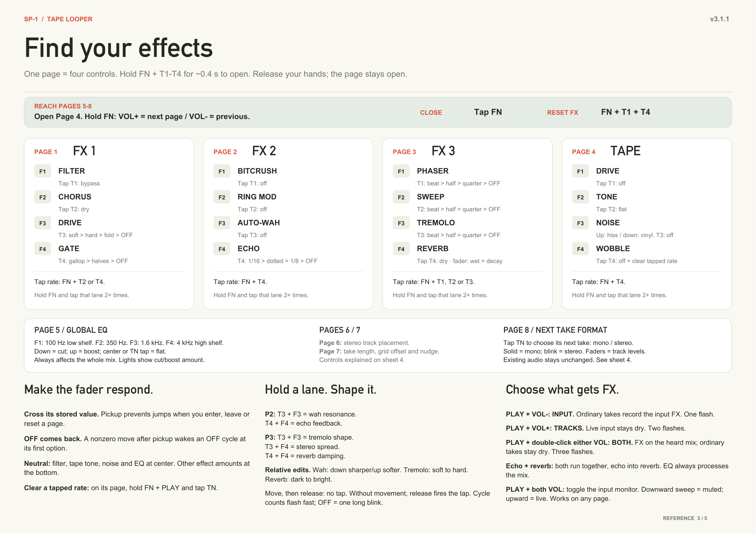Click 'T3: soft > hard > fold > OFF'
This screenshot has width=756, height=534.
(x=95, y=235)
